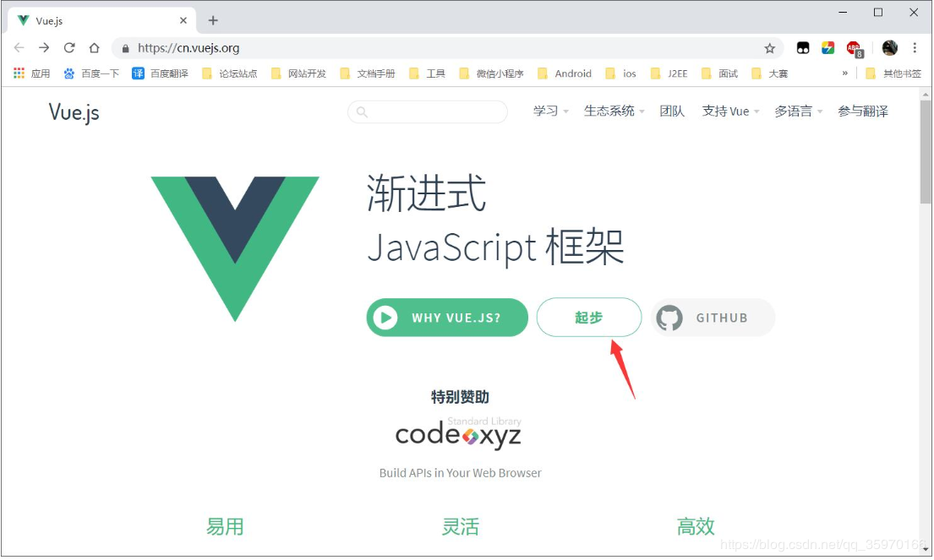The image size is (934, 560).
Task: Open a new tab with plus button
Action: pyautogui.click(x=213, y=21)
